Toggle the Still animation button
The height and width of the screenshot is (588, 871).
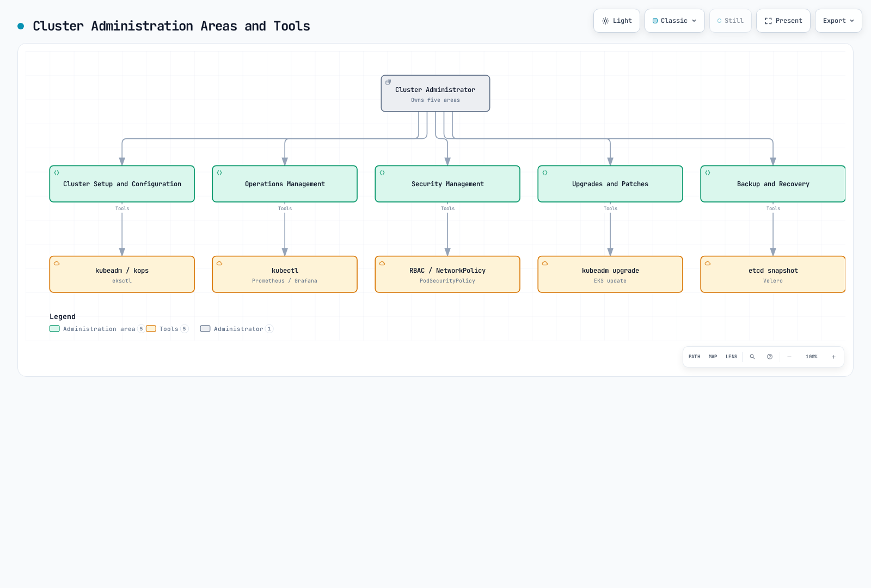tap(731, 21)
